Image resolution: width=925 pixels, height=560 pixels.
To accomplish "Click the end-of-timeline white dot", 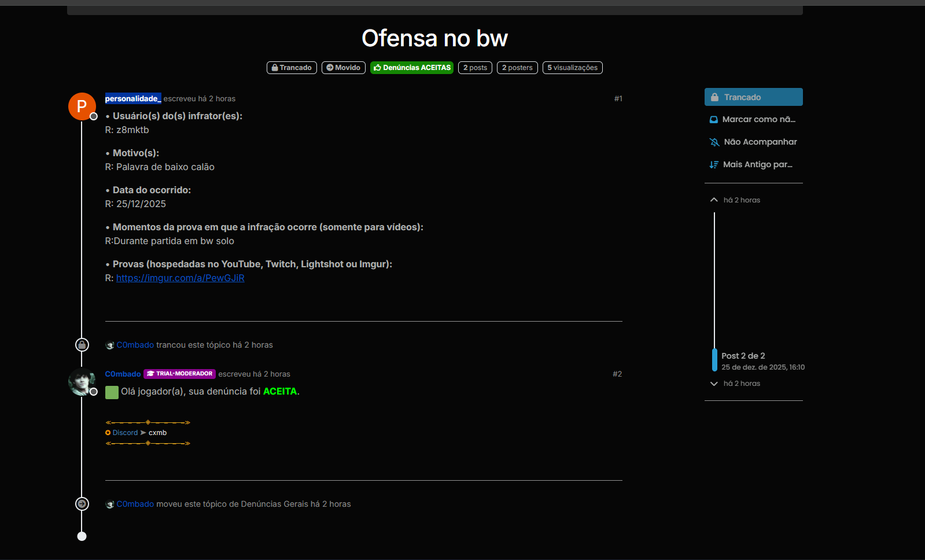I will [x=82, y=536].
